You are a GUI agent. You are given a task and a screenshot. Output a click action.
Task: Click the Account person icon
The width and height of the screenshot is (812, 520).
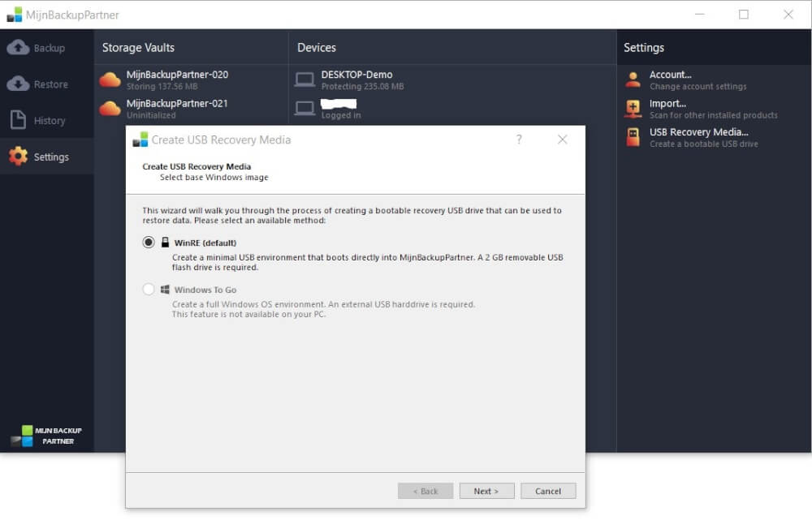pos(633,80)
